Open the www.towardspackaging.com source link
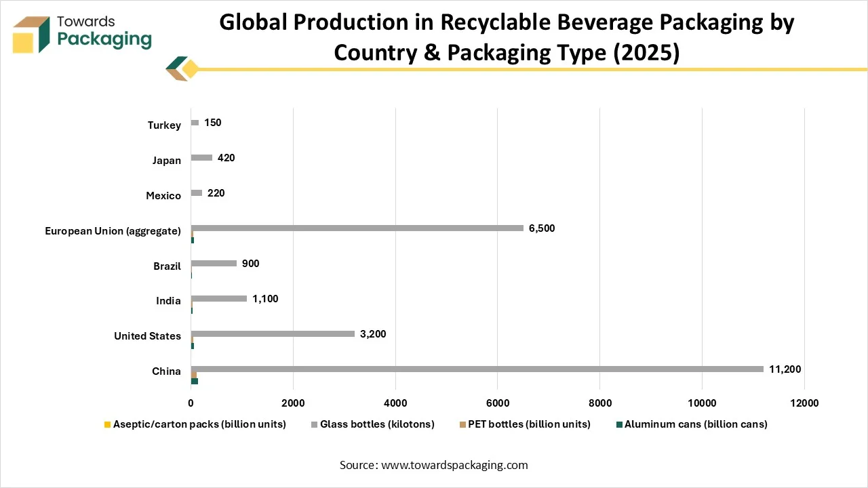The image size is (868, 488). coord(454,465)
